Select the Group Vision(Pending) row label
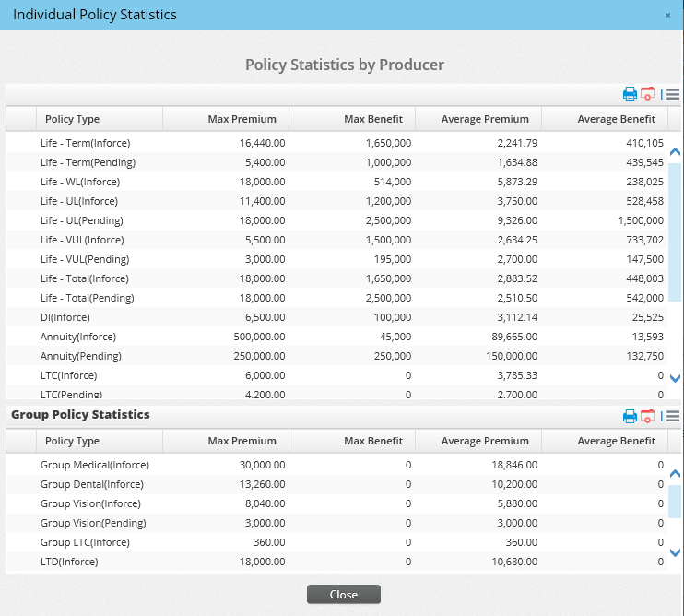Viewport: 684px width, 616px height. [93, 523]
